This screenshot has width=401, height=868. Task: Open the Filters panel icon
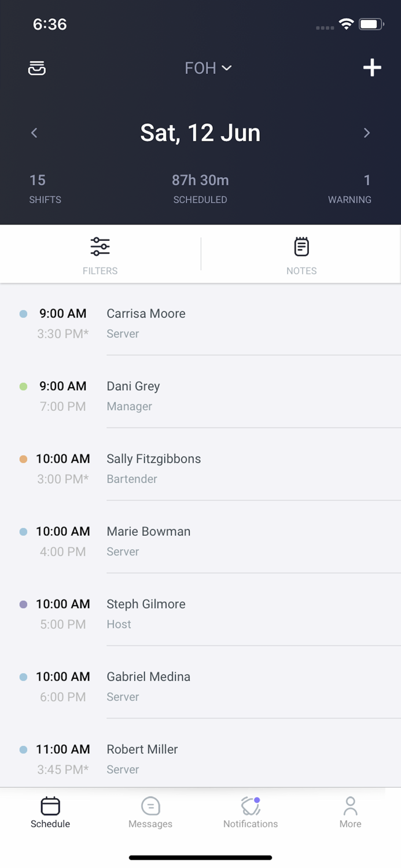(x=100, y=247)
